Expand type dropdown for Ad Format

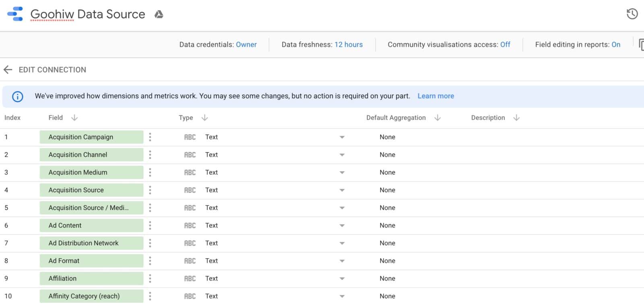(342, 261)
